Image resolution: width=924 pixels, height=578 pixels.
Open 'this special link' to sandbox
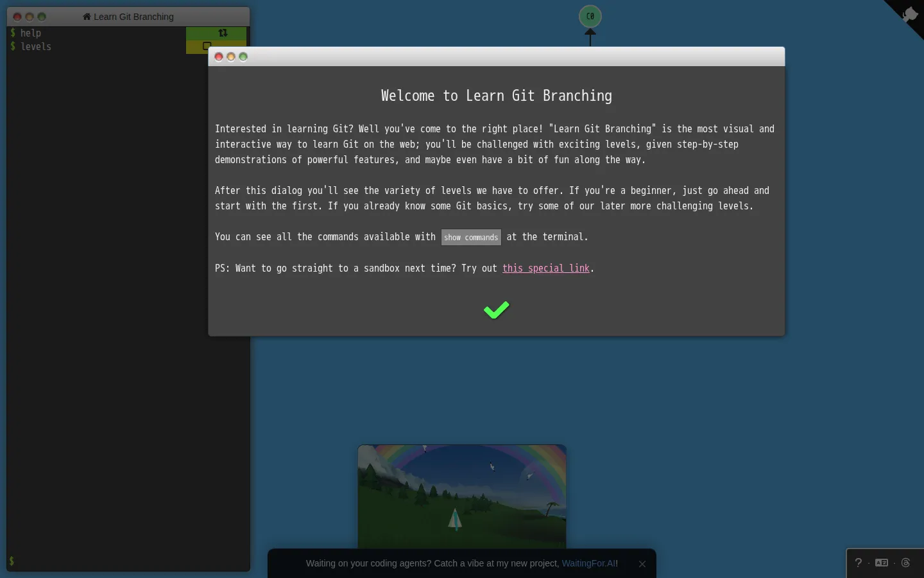point(545,268)
